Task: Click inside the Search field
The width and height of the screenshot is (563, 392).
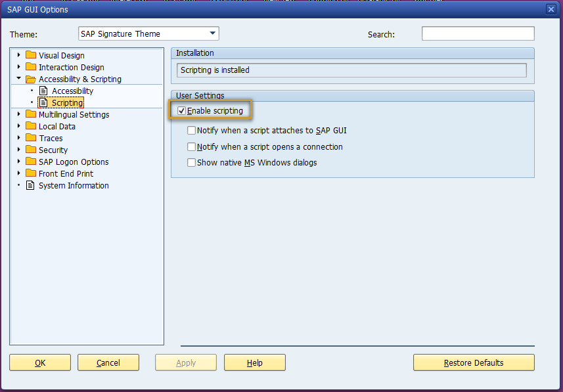Action: [478, 33]
